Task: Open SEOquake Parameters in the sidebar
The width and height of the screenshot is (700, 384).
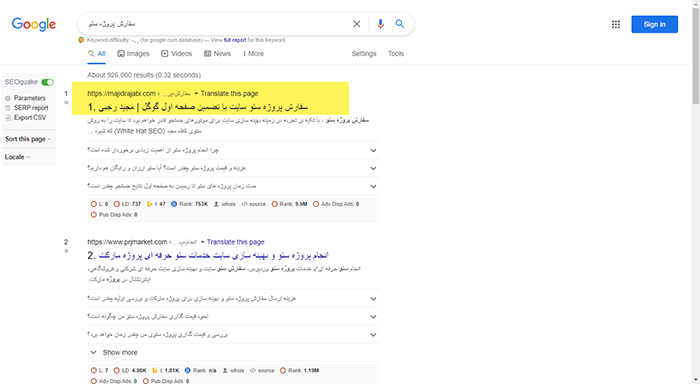Action: coord(25,98)
